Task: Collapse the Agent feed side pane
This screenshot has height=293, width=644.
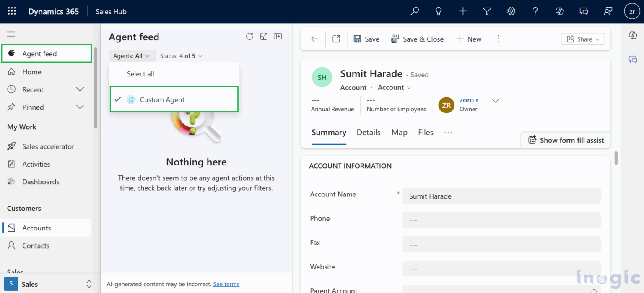Action: point(278,37)
